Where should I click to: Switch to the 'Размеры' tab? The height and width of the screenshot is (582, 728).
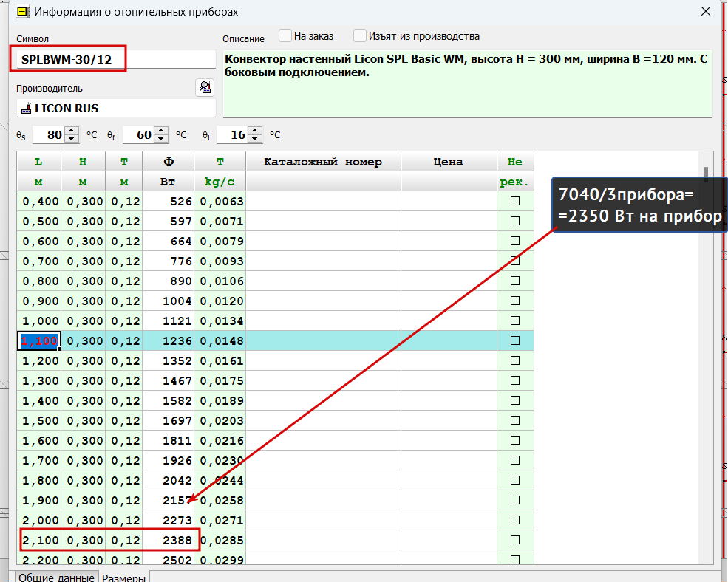click(x=124, y=578)
